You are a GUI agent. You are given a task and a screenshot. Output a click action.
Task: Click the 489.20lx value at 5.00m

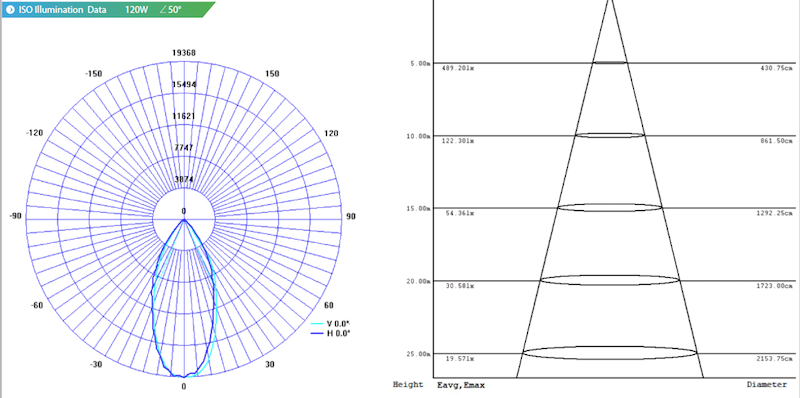point(458,68)
